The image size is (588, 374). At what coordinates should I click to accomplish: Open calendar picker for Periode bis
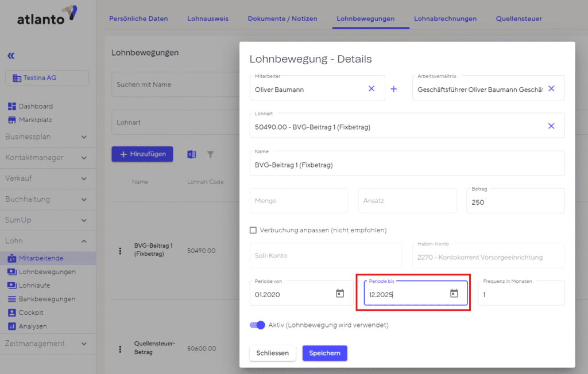point(454,294)
